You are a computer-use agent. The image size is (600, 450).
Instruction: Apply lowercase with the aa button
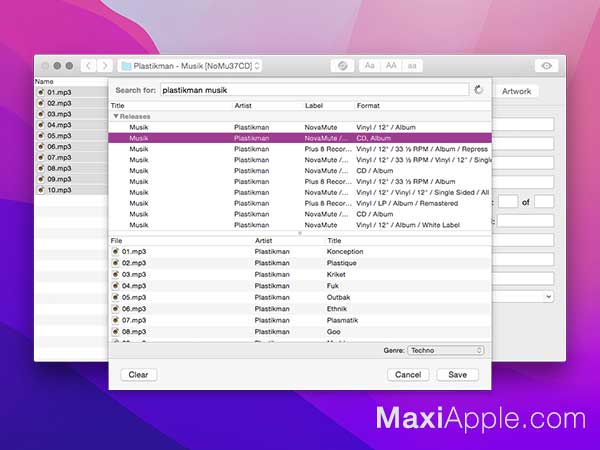point(412,66)
